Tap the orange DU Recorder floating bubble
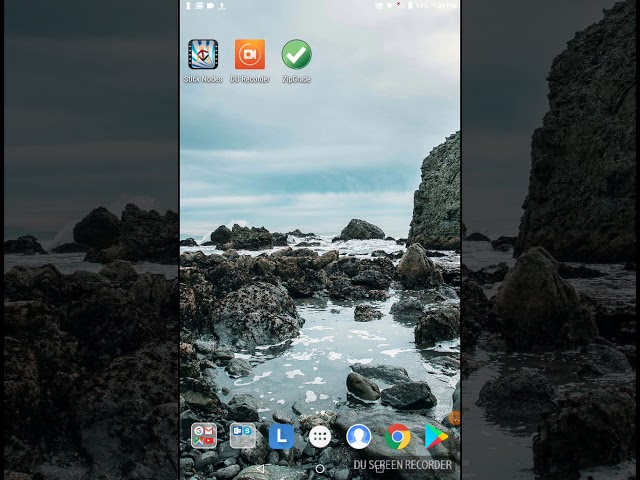Screen dimensions: 640x480 coord(455,418)
